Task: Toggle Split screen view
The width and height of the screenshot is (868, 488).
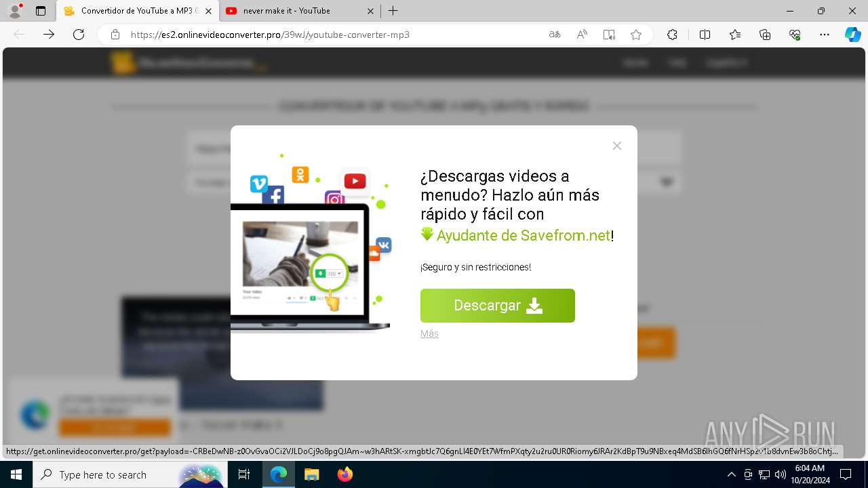Action: [705, 35]
